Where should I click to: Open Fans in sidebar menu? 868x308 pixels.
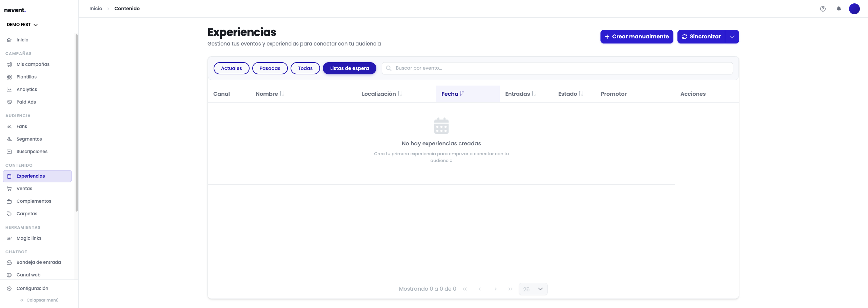[37, 127]
